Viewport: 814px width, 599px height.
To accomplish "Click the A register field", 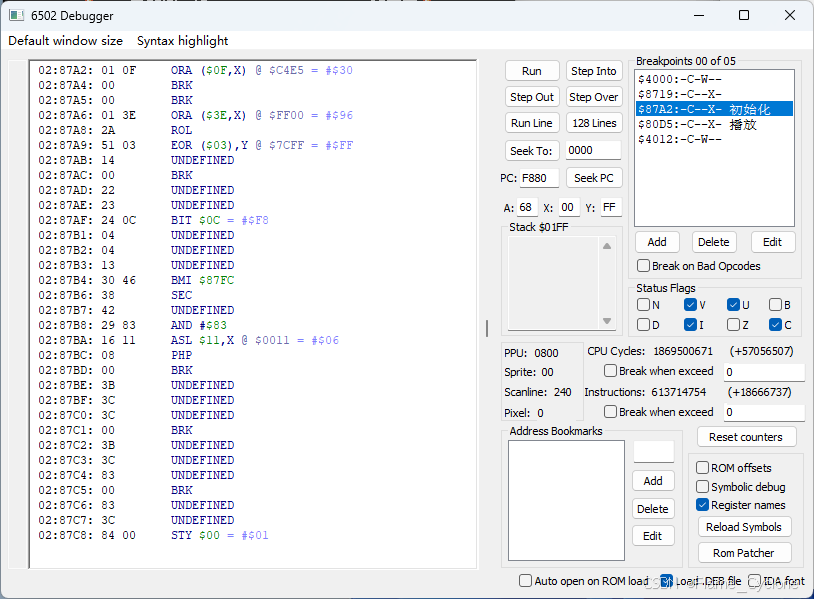I will (x=527, y=208).
